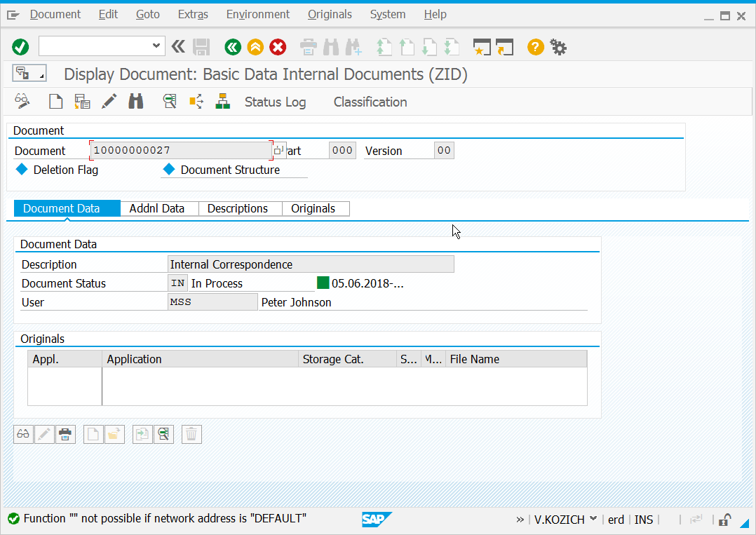The height and width of the screenshot is (535, 756).
Task: Create shortcut icon in toolbar
Action: [x=504, y=47]
